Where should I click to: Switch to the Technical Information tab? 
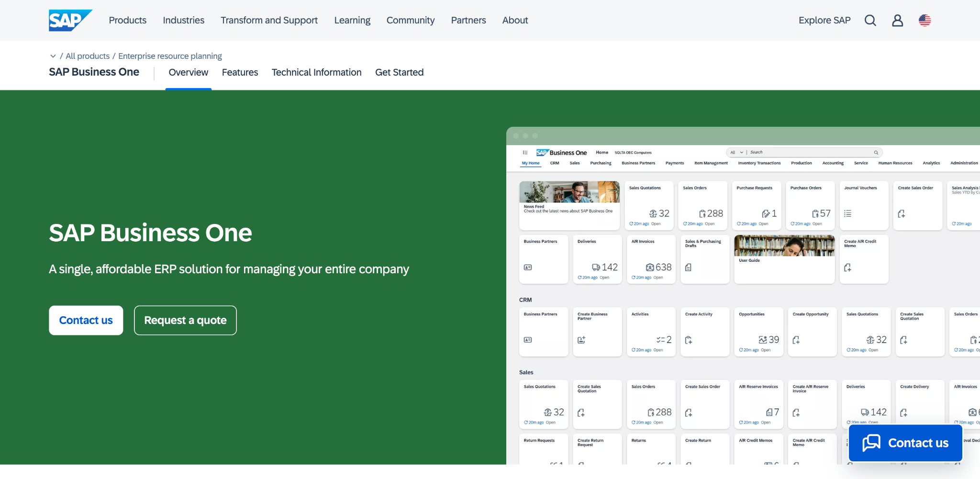(x=317, y=72)
